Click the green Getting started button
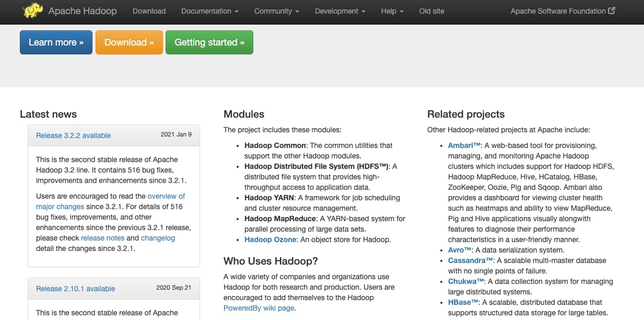The height and width of the screenshot is (320, 644). click(x=209, y=42)
